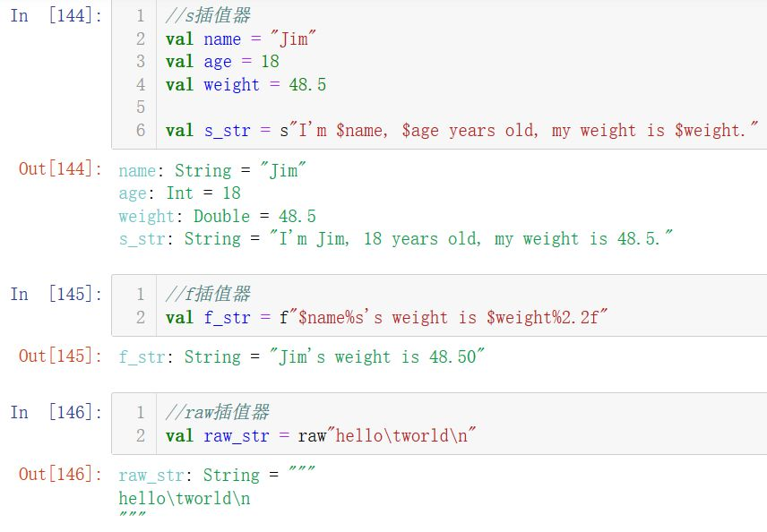Click the In [144] cell prompt

(56, 16)
